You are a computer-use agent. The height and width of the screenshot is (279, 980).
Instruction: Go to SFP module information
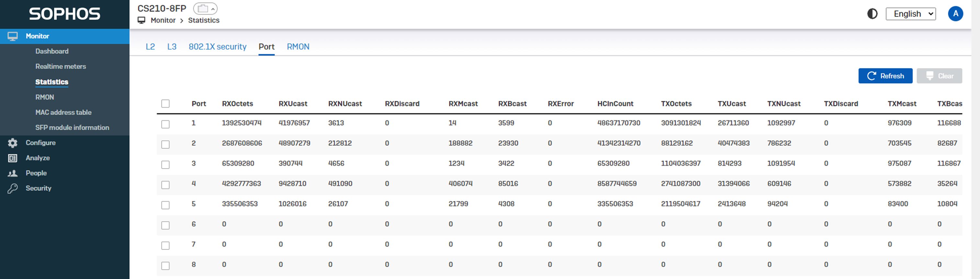[x=72, y=128]
